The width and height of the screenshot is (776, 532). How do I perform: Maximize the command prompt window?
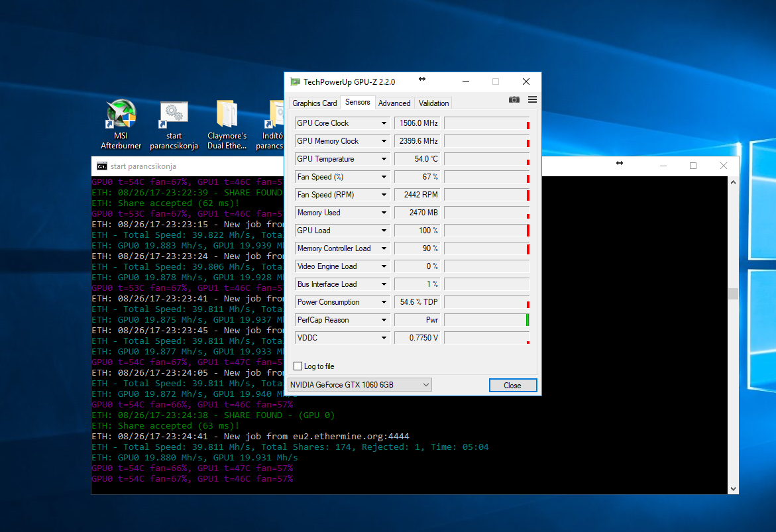(693, 166)
